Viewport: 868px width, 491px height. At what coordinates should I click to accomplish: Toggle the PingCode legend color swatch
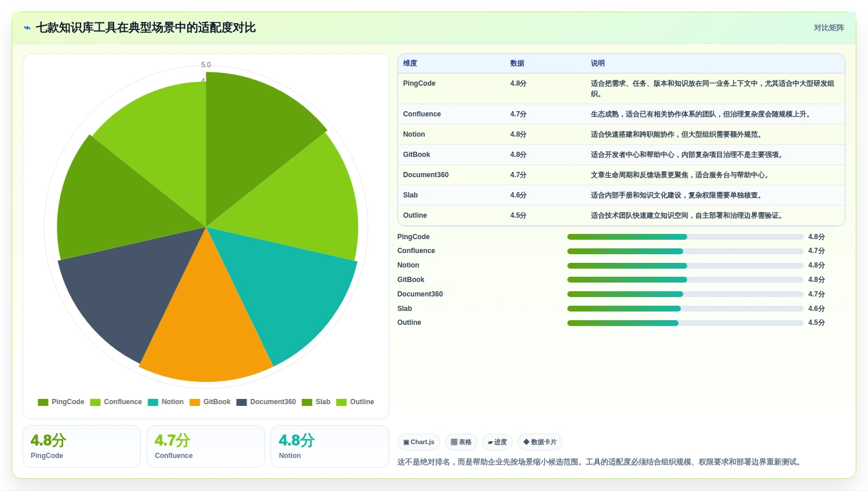[x=43, y=402]
